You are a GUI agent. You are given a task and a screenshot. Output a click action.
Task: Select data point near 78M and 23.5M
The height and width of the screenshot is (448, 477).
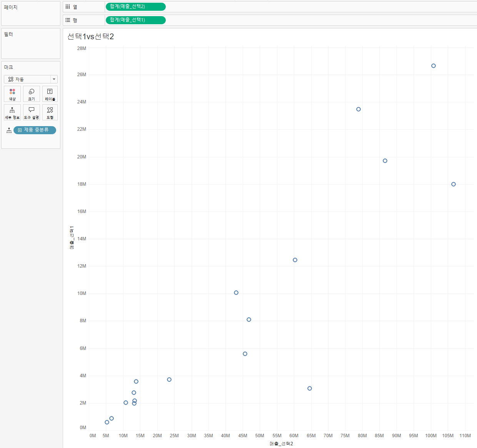tap(359, 109)
